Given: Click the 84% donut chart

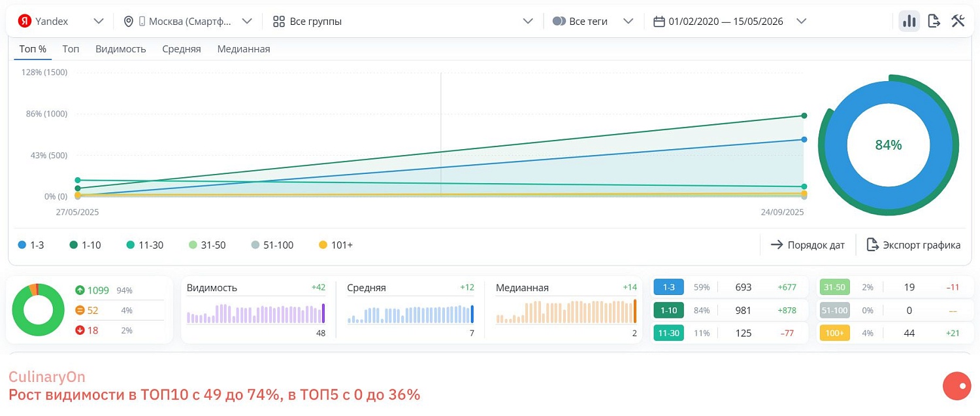Looking at the screenshot, I should tap(888, 145).
